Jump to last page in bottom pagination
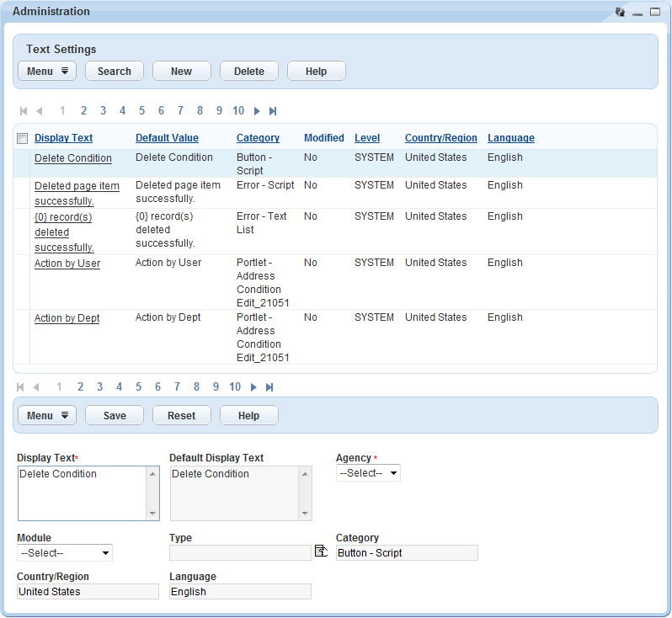The width and height of the screenshot is (672, 618). pyautogui.click(x=269, y=387)
